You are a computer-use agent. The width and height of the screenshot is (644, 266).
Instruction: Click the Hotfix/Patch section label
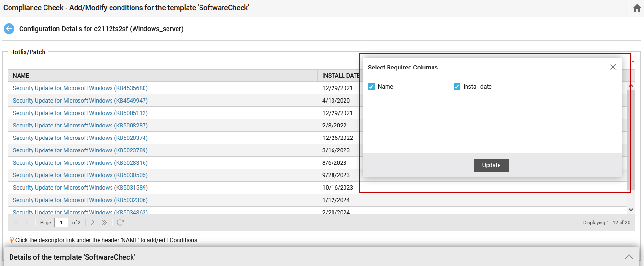click(x=28, y=52)
